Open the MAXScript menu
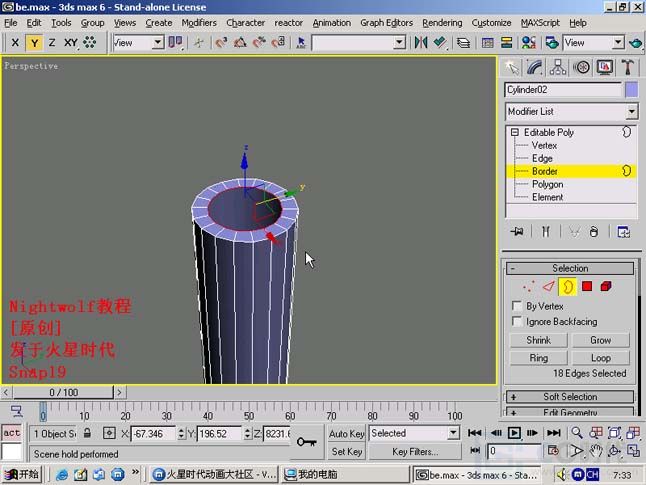This screenshot has height=485, width=646. [x=540, y=23]
